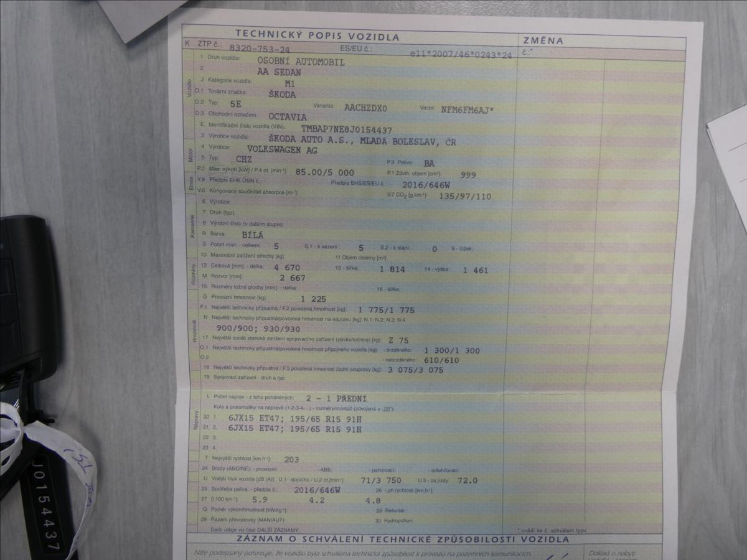Select the ZTP number 8320-753-24

[259, 48]
